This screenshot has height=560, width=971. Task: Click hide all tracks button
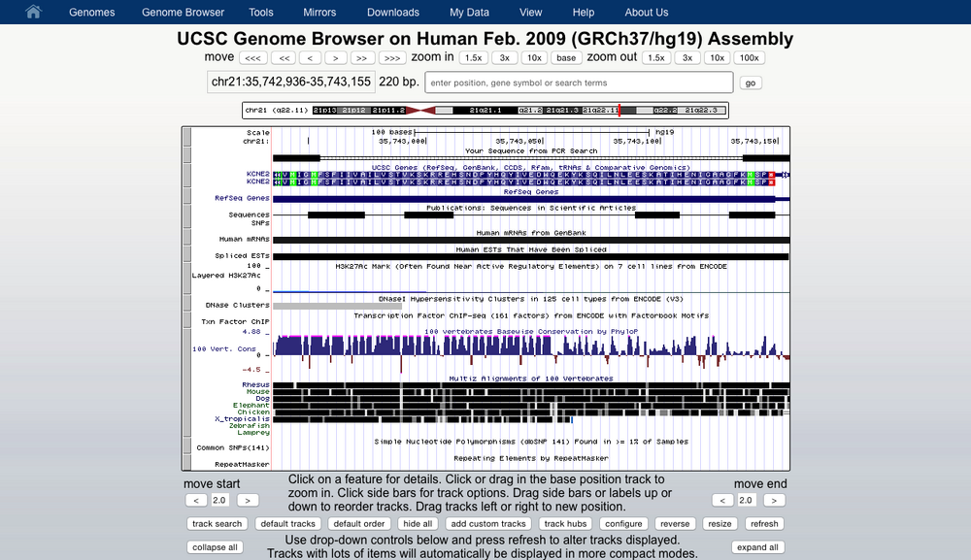[x=417, y=524]
